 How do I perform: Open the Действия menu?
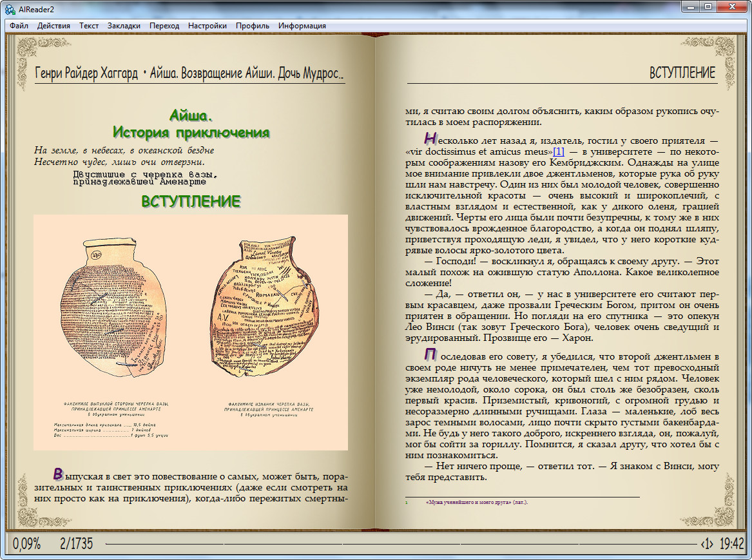[53, 26]
